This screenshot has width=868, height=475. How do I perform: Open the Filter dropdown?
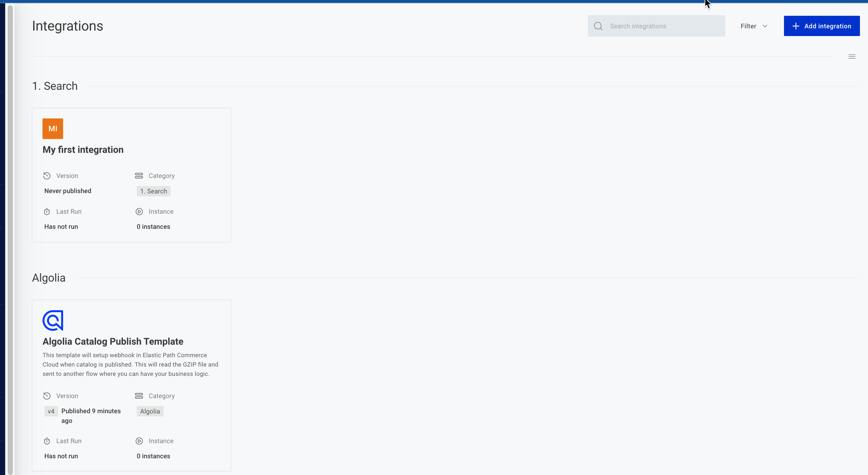754,26
